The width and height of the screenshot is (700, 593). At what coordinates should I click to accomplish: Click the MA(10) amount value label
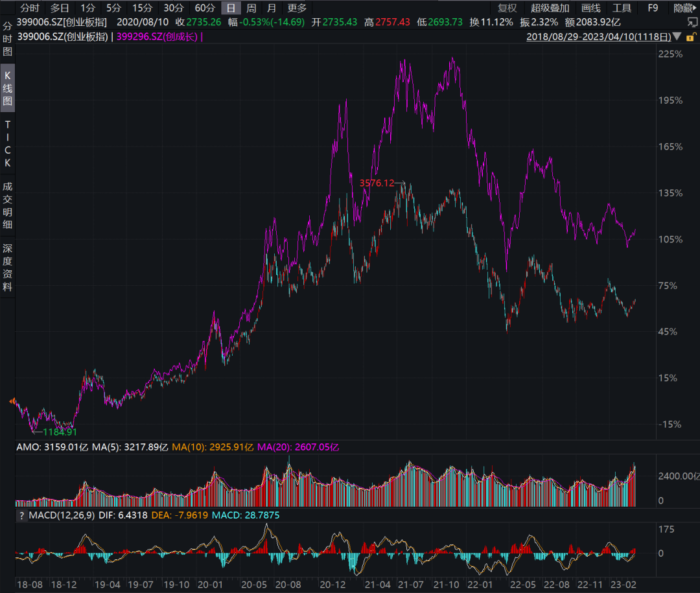pyautogui.click(x=213, y=447)
